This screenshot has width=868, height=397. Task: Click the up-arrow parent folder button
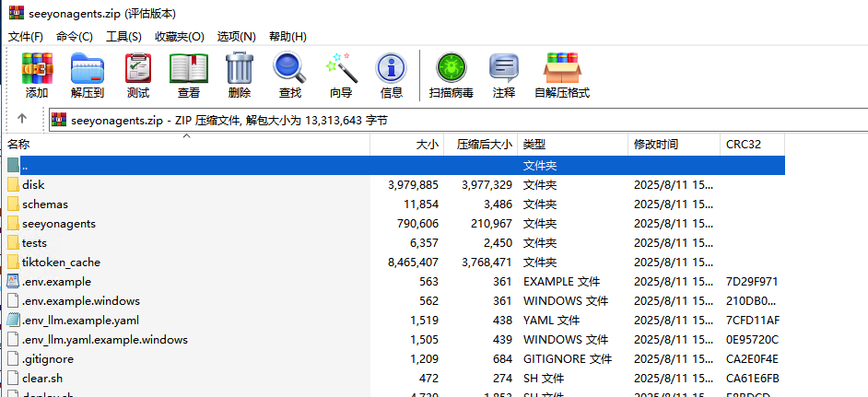[x=22, y=118]
